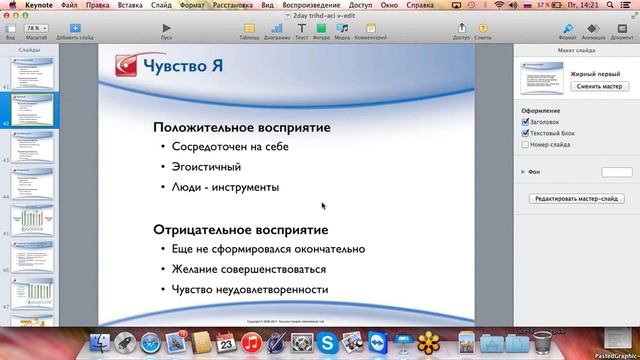The width and height of the screenshot is (640, 360).
Task: Select slide 46 thumbnail in navigator
Action: coord(32,257)
